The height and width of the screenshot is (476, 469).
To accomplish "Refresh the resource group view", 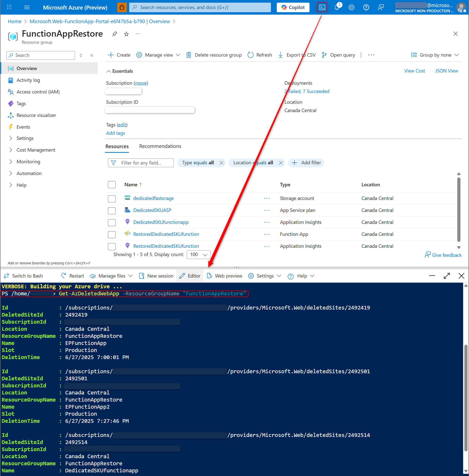I will [259, 55].
